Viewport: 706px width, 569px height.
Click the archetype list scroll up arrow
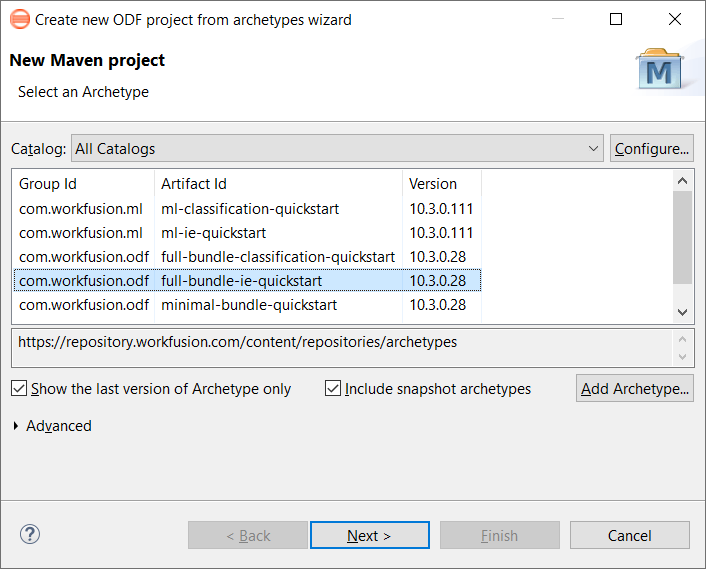682,181
